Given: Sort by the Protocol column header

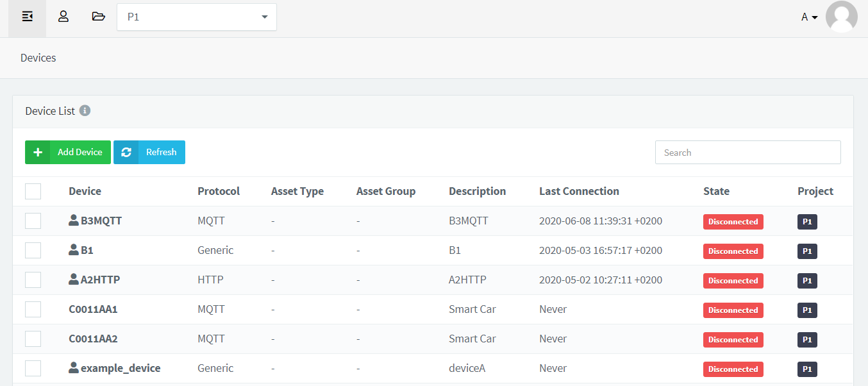Looking at the screenshot, I should [x=219, y=191].
